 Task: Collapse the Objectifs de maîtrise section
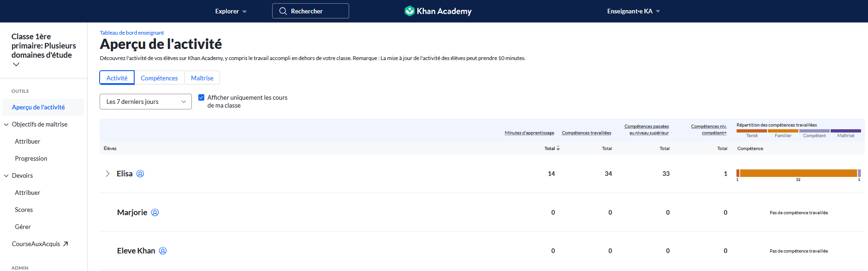click(x=6, y=124)
